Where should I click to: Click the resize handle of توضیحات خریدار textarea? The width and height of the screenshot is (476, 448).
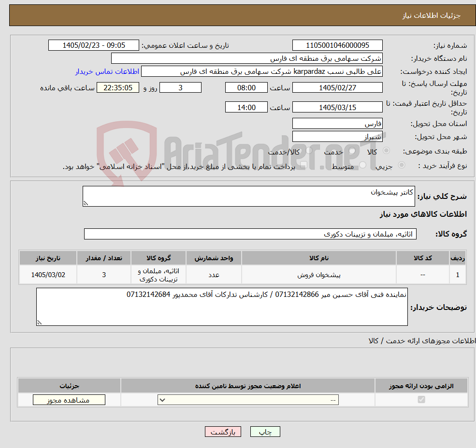click(39, 323)
